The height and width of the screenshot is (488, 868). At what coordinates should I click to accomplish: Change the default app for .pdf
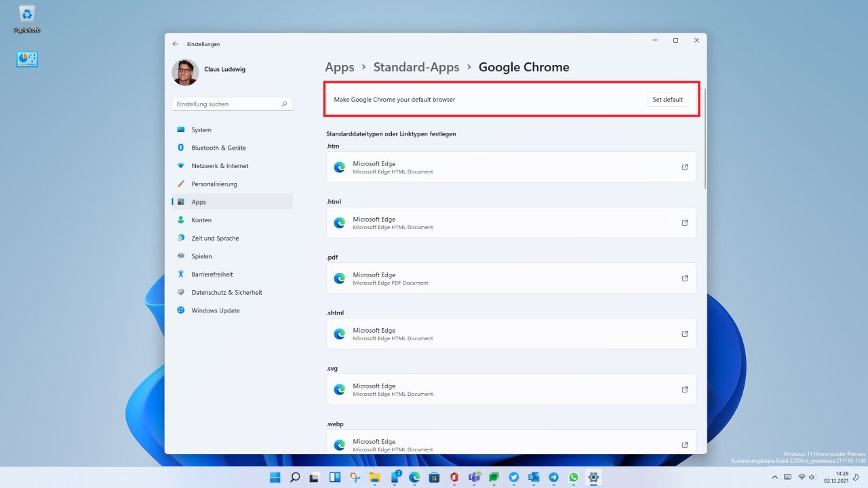point(511,278)
